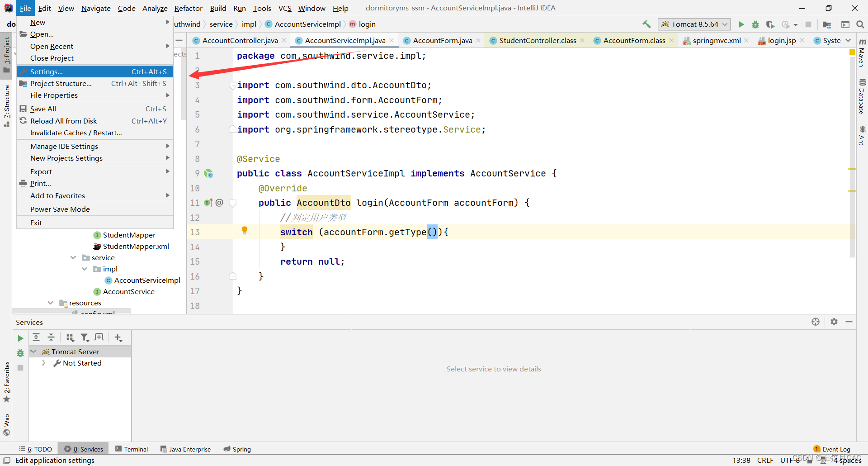Screen dimensions: 868x466
Task: Select AccountService interface in project tree
Action: (124, 291)
